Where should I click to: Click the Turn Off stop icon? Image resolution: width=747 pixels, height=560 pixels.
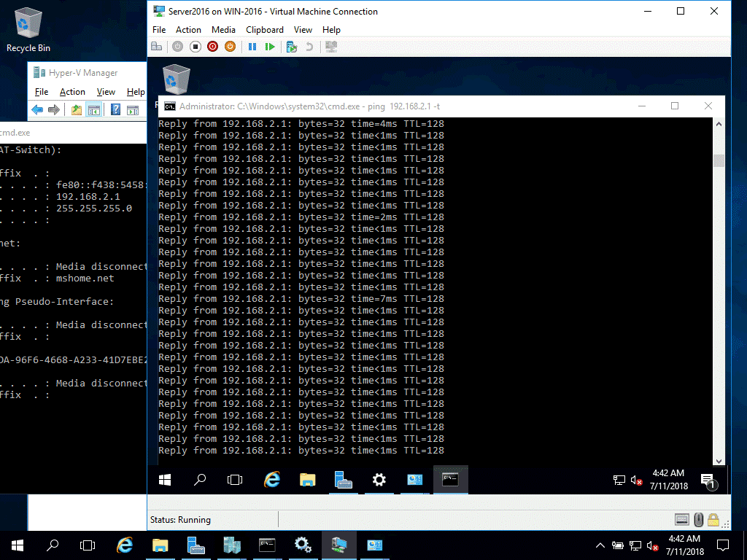pos(196,46)
